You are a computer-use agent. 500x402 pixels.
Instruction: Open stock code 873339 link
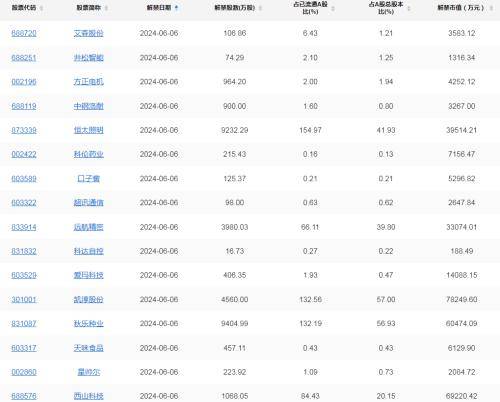coord(24,130)
